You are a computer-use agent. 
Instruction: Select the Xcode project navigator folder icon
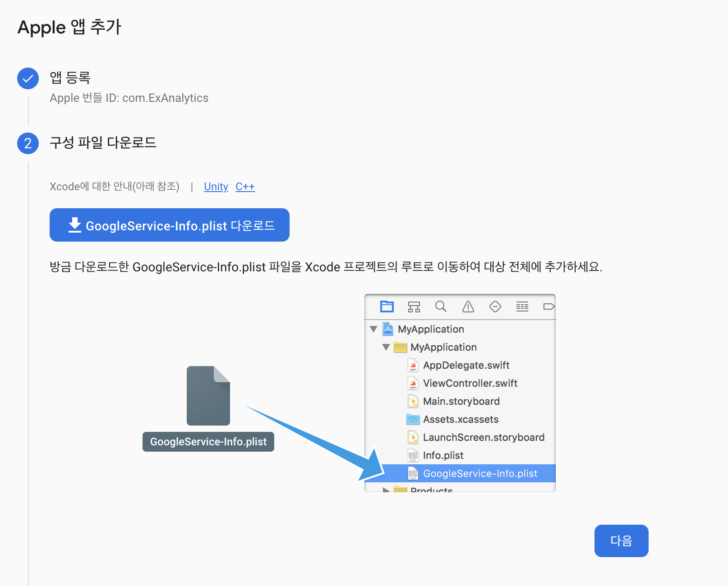[x=387, y=307]
